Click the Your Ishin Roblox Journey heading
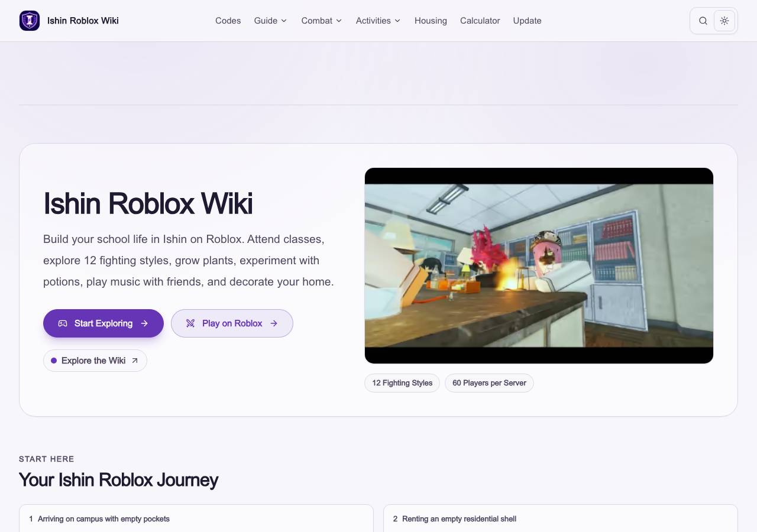 [x=118, y=479]
